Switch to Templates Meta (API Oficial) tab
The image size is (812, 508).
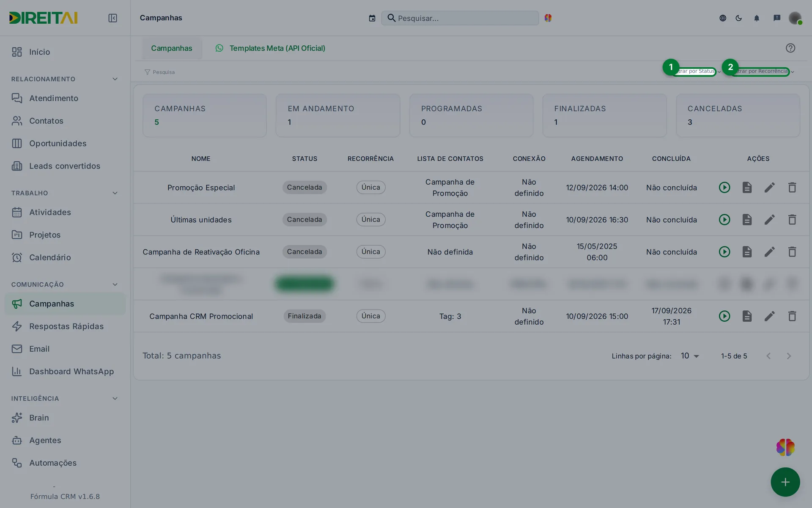[x=270, y=48]
